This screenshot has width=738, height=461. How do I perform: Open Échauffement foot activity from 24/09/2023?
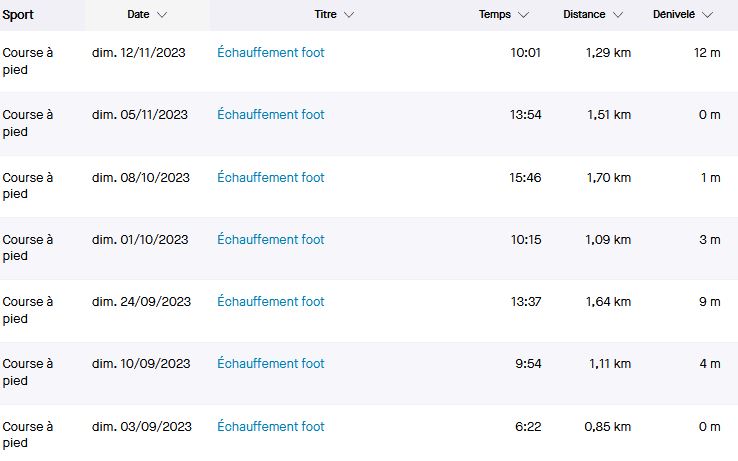(270, 302)
